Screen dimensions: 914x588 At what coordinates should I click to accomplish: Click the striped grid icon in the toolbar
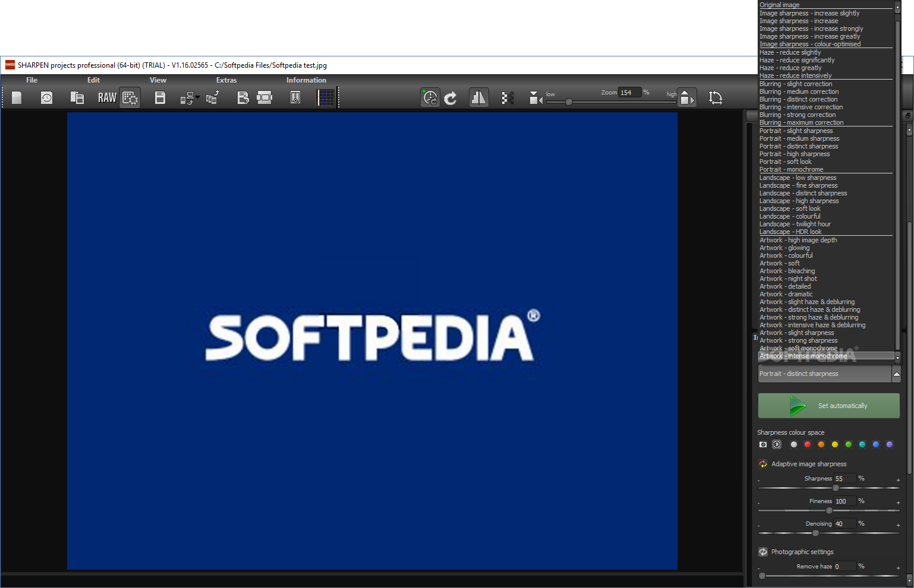(326, 97)
